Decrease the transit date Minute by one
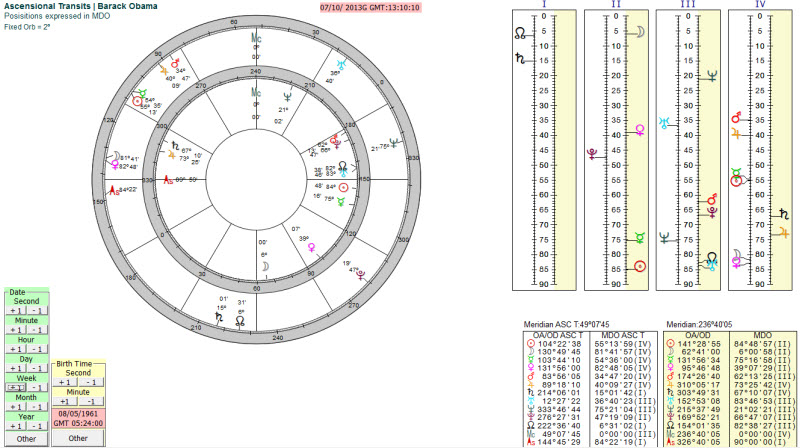800x448 pixels. pyautogui.click(x=36, y=331)
